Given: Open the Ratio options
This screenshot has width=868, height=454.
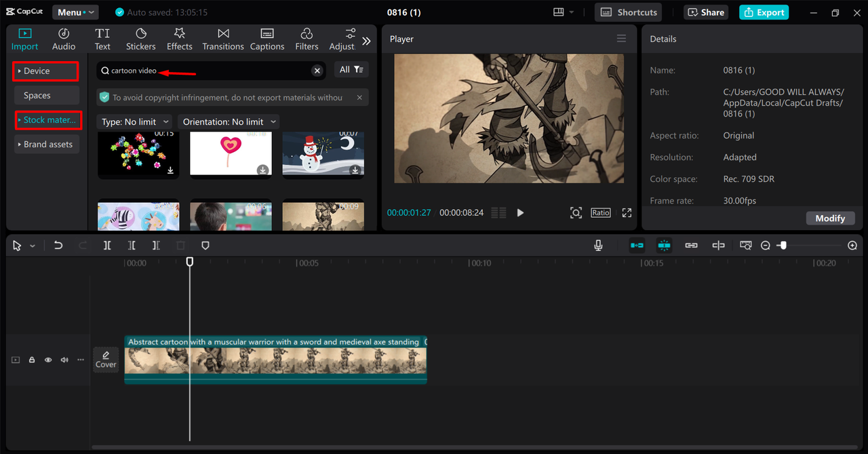Looking at the screenshot, I should pos(600,212).
